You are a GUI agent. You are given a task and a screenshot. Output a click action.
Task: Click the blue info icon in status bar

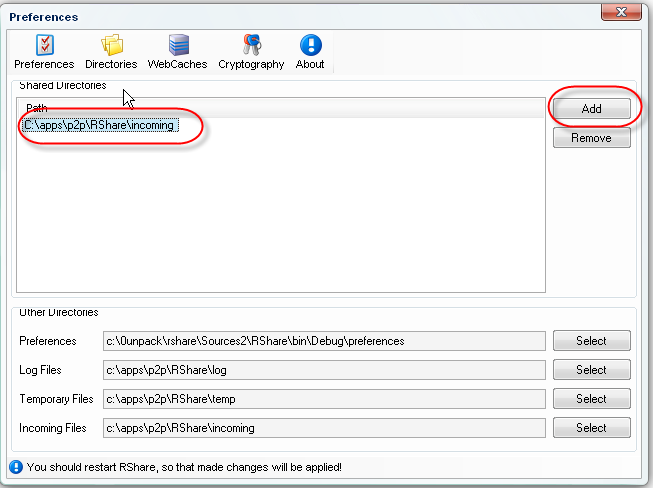click(x=16, y=467)
